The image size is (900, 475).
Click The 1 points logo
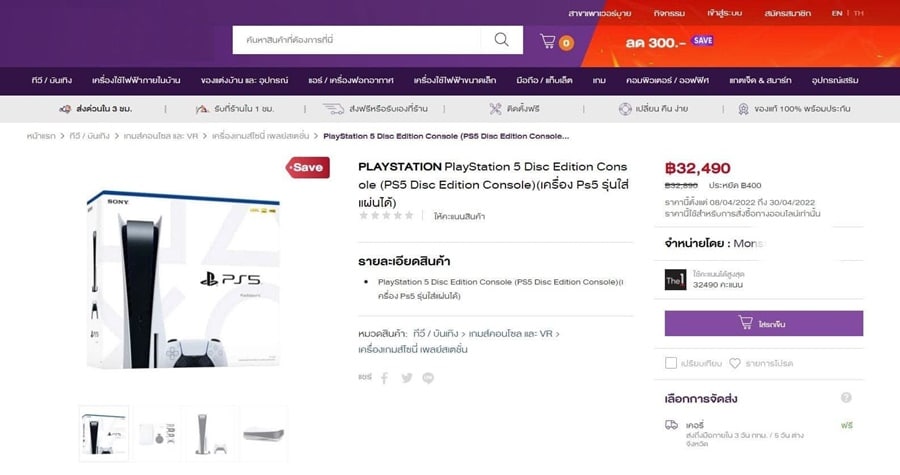coord(676,279)
